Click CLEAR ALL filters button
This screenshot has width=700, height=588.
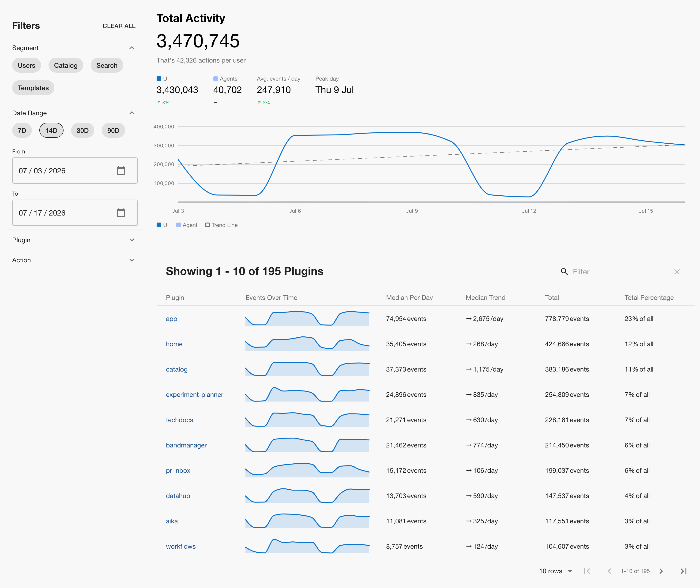coord(119,26)
